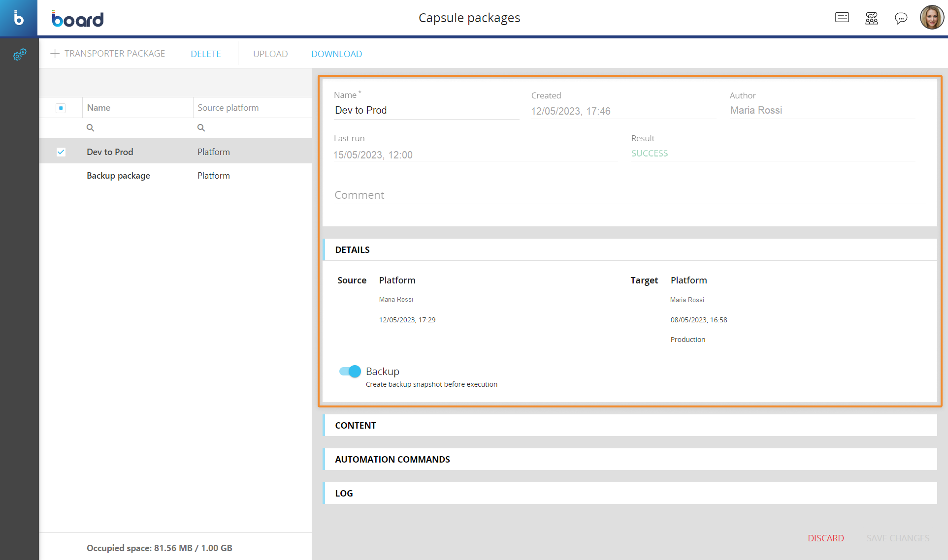Click DISCARD to cancel changes
948x560 pixels.
[825, 538]
